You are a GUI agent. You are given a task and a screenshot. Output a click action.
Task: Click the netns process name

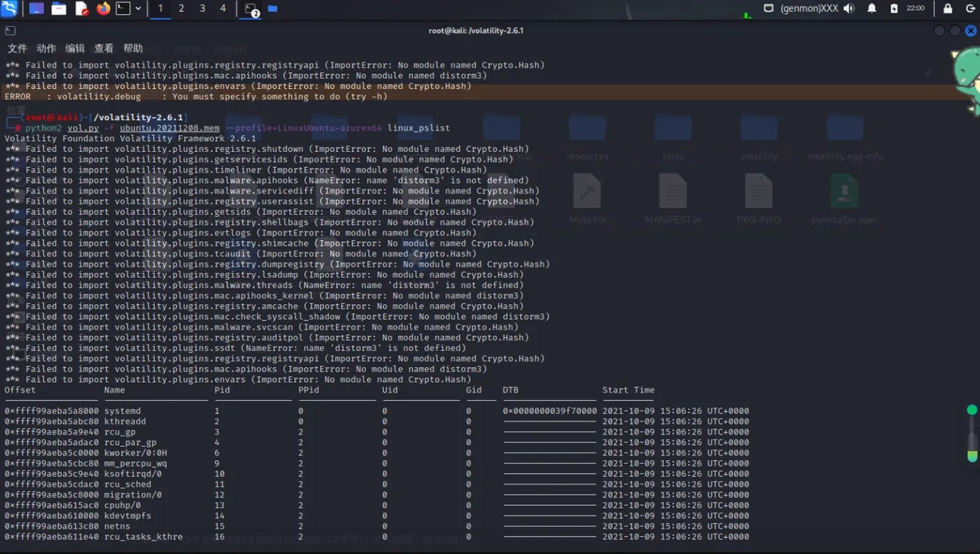click(x=118, y=527)
